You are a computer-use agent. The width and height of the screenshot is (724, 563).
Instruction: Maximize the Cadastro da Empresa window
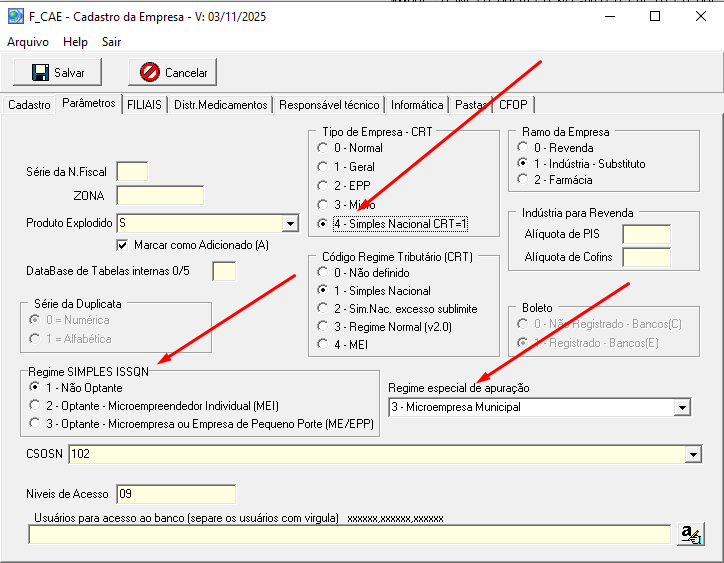coord(655,17)
